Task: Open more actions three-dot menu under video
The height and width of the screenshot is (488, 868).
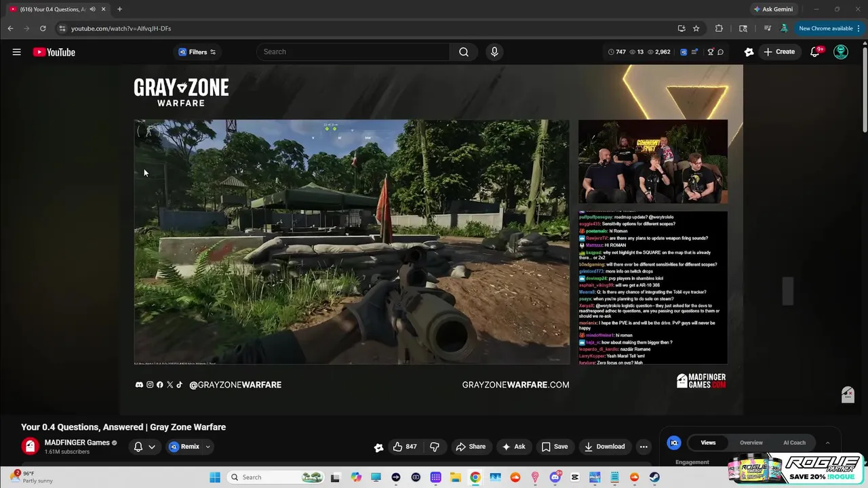Action: pyautogui.click(x=644, y=447)
